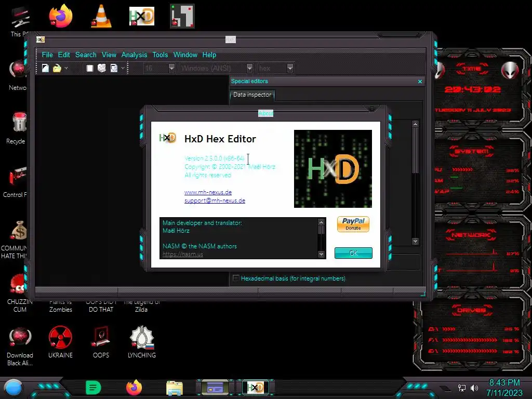Open the Analysis menu
Screen dimensions: 532x399
(135, 55)
